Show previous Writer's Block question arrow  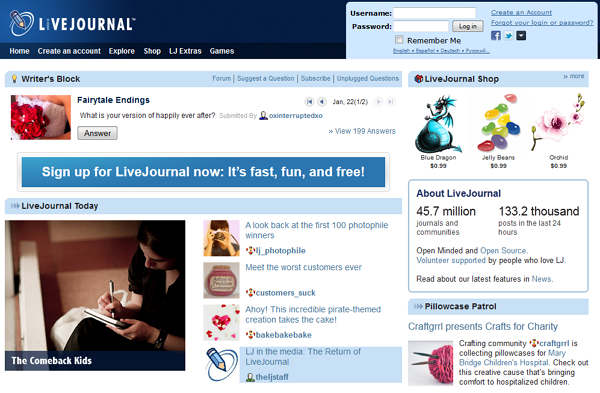coord(322,102)
